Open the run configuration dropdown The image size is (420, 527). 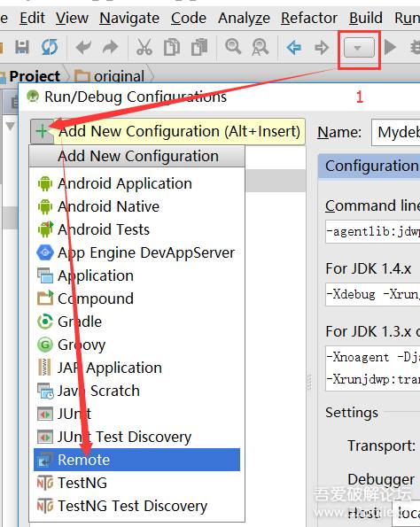point(359,48)
